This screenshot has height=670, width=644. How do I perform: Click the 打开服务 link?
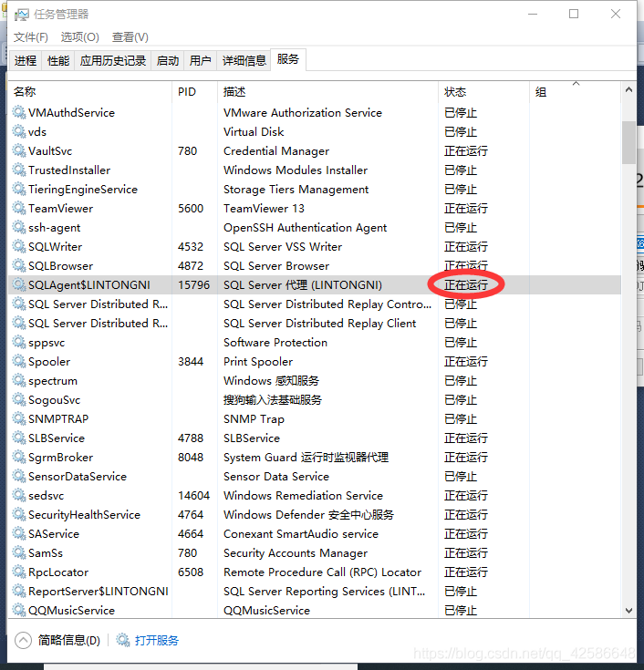157,641
